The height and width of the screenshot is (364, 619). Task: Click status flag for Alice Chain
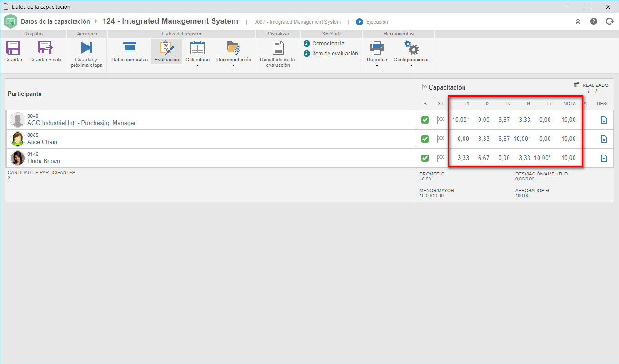(x=440, y=139)
